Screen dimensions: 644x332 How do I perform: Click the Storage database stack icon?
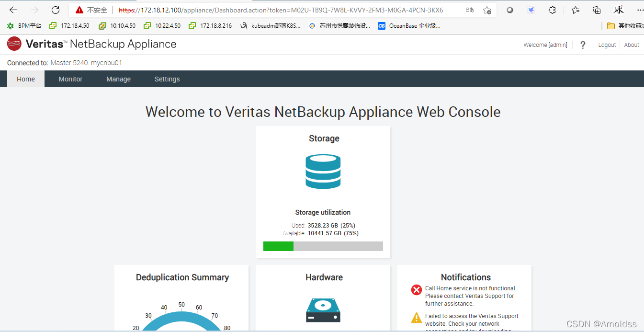[x=323, y=172]
